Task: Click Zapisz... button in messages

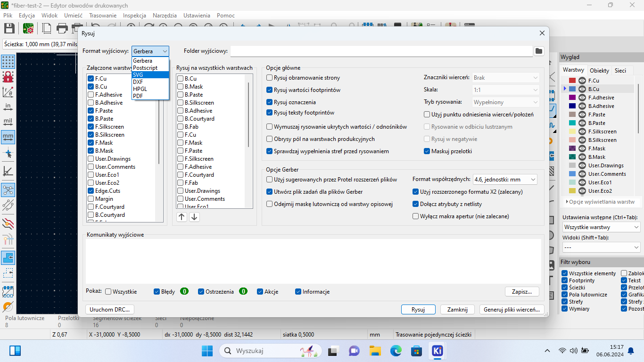Action: pos(522,292)
